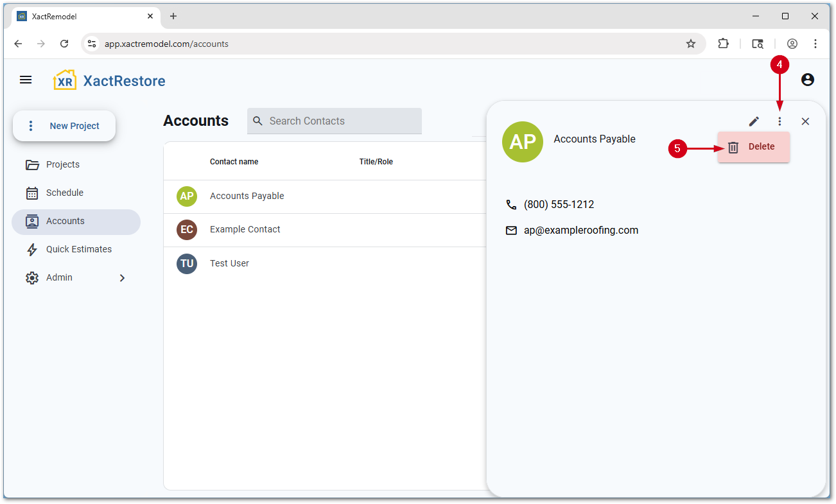Click the Admin gear icon
The image size is (836, 504).
(32, 278)
